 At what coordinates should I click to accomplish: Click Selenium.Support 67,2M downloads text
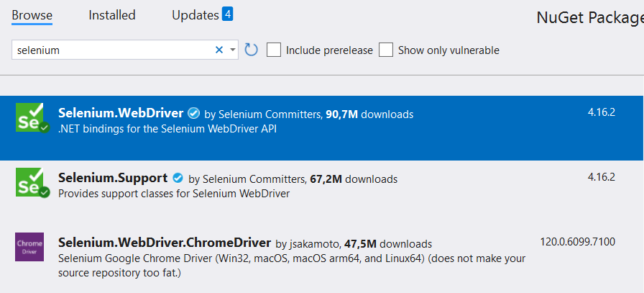354,179
